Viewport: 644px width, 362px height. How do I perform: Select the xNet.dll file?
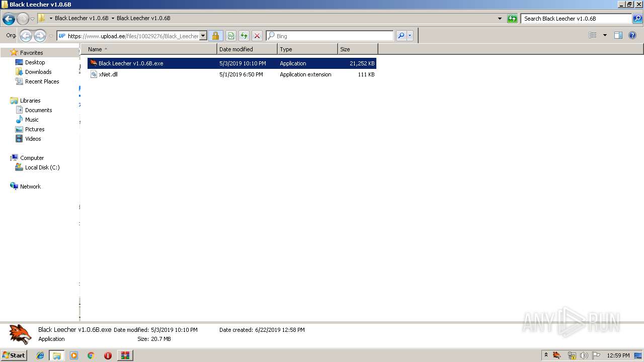[232, 74]
